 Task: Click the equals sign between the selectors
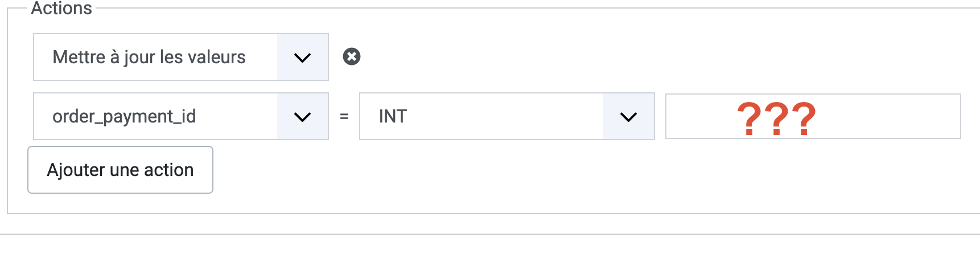coord(344,116)
